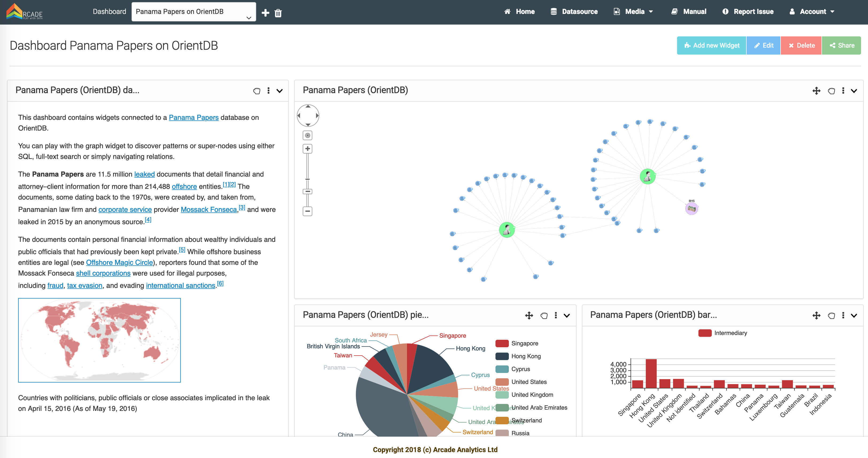
Task: Click the zoom-in plus icon on the graph
Action: 307,148
